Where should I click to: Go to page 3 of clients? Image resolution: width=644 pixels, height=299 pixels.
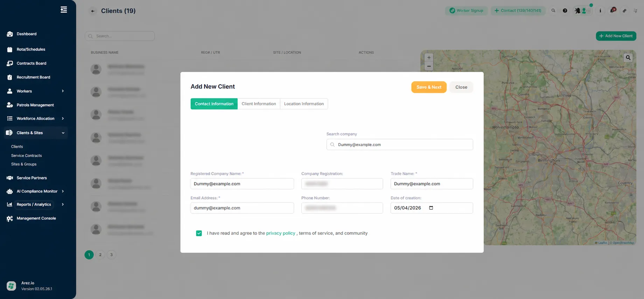111,255
